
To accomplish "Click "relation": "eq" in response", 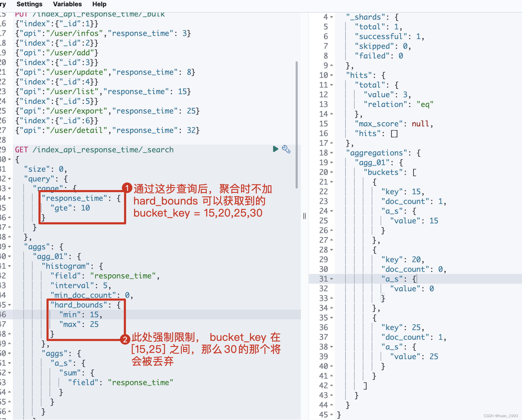I will coord(398,104).
